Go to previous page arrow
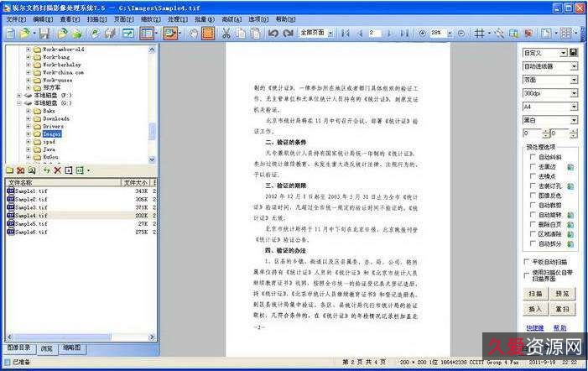The width and height of the screenshot is (588, 371). tap(360, 34)
